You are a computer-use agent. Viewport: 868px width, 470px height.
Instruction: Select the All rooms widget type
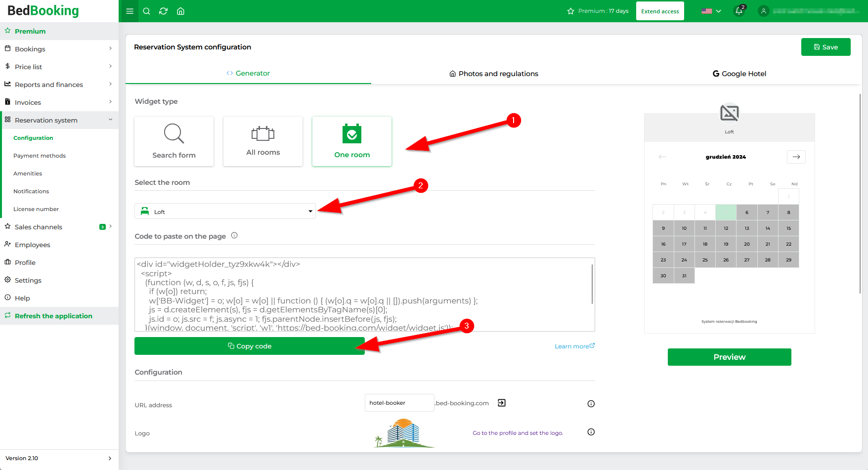coord(263,141)
